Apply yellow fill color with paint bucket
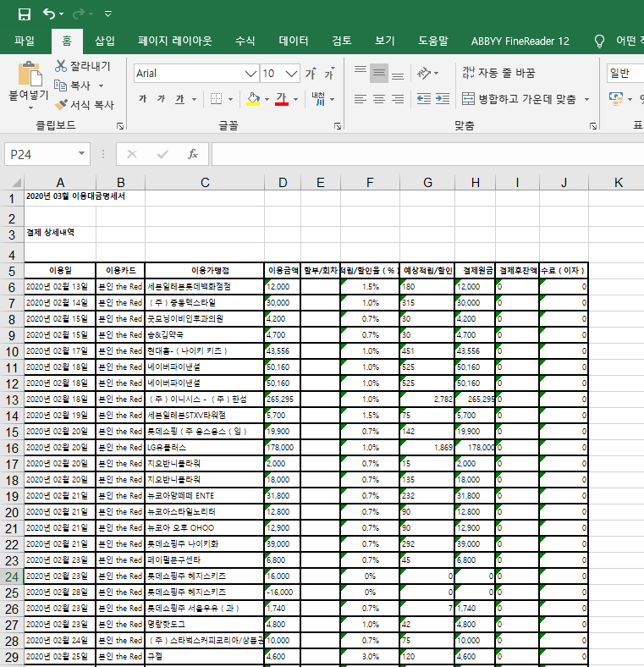The image size is (644, 667). point(253,99)
